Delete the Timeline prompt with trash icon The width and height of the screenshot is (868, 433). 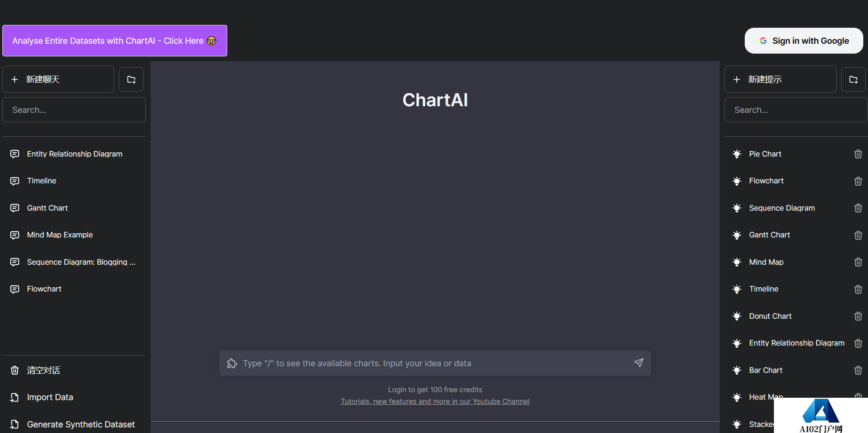tap(858, 289)
